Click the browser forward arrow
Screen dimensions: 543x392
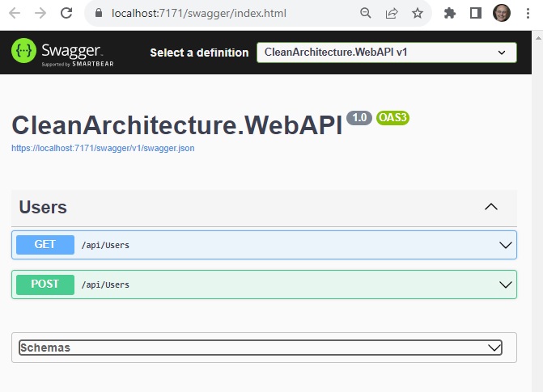(x=40, y=13)
